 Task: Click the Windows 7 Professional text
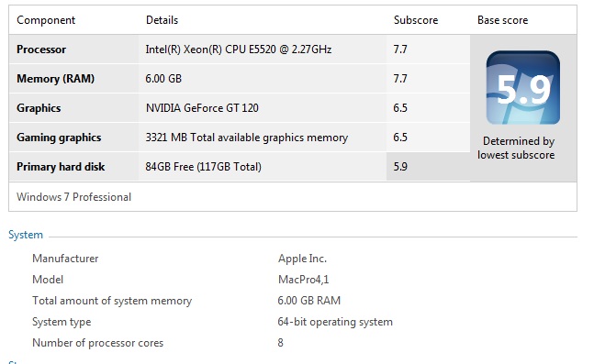pos(73,197)
